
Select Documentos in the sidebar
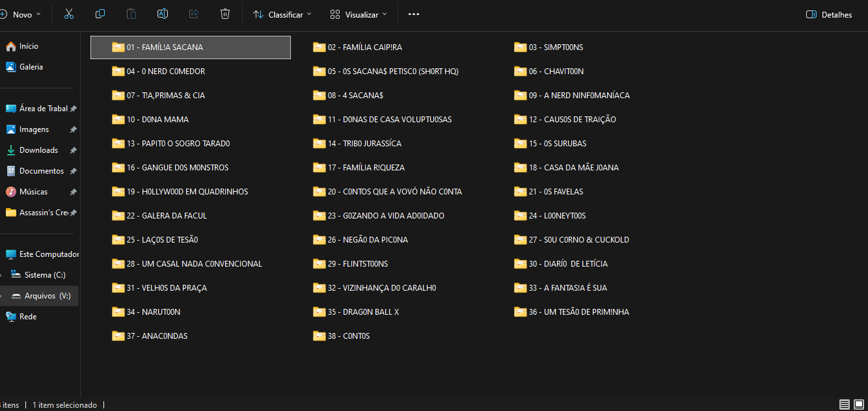(41, 171)
